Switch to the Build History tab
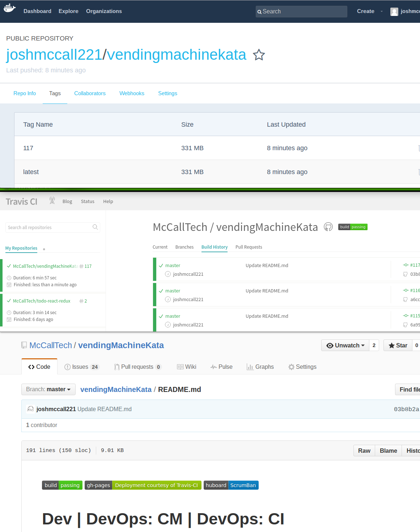This screenshot has height=532, width=420. click(x=215, y=247)
